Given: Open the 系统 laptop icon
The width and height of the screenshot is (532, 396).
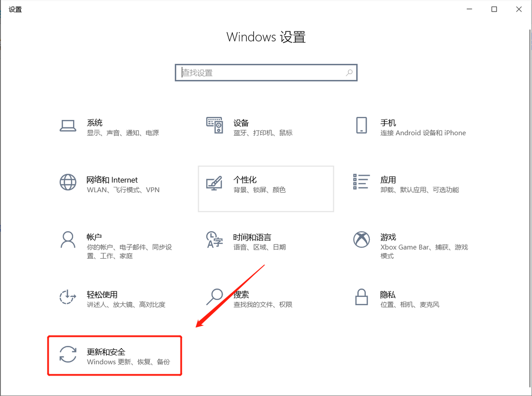Looking at the screenshot, I should coord(68,126).
